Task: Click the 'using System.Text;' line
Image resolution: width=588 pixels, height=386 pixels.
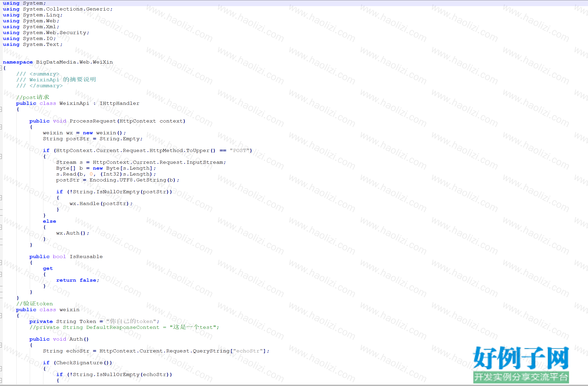Action: [x=33, y=44]
